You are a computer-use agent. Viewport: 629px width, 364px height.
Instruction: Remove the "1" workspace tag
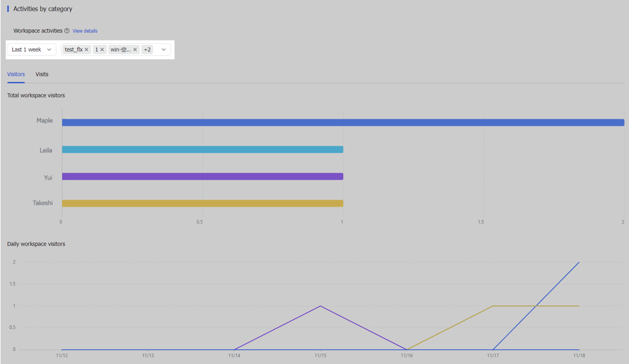(x=102, y=50)
